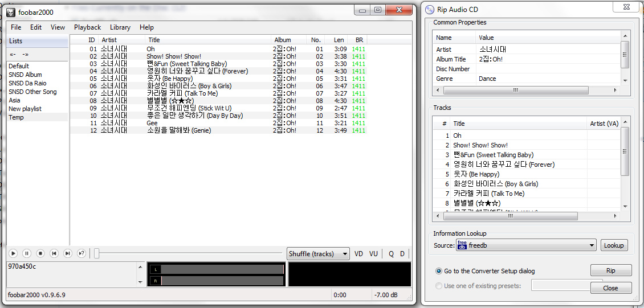The height and width of the screenshot is (308, 644).
Task: Click the 970a450c text in the bottom panel
Action: (22, 266)
